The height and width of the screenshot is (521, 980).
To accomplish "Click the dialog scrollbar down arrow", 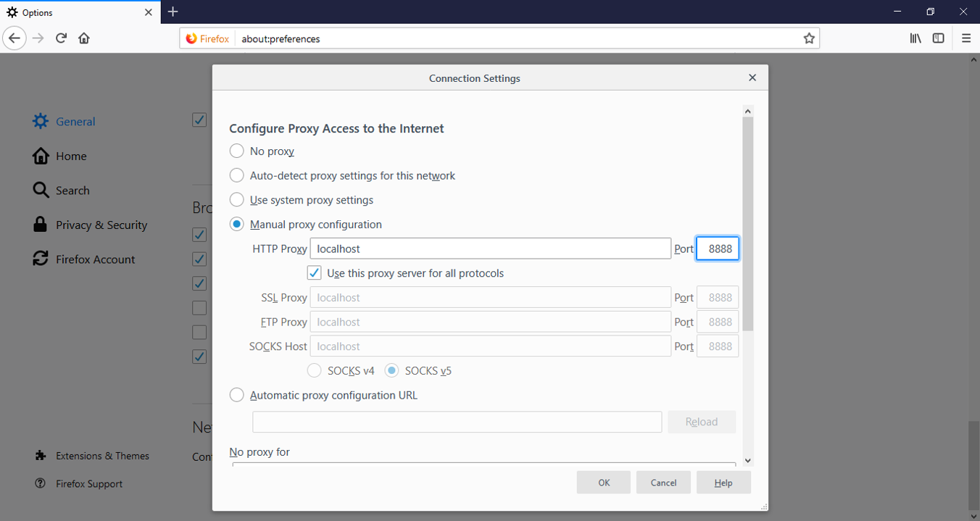I will tap(748, 461).
